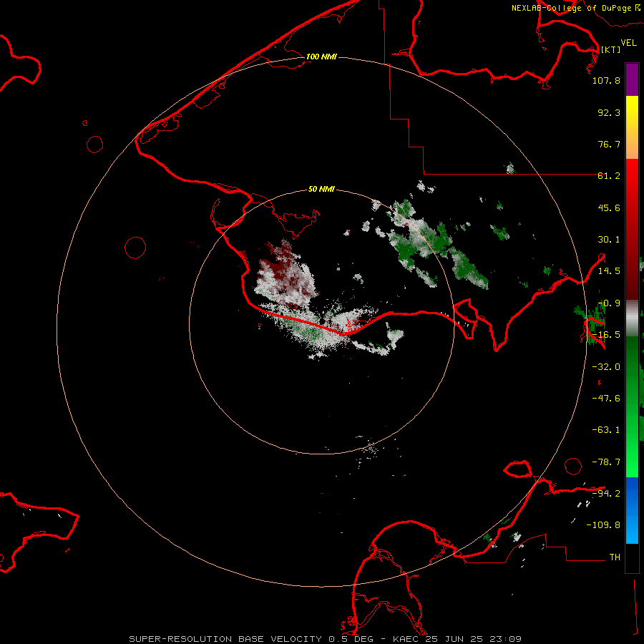Image resolution: width=644 pixels, height=644 pixels.
Task: Click the -47.6 scale value
Action: pos(606,399)
